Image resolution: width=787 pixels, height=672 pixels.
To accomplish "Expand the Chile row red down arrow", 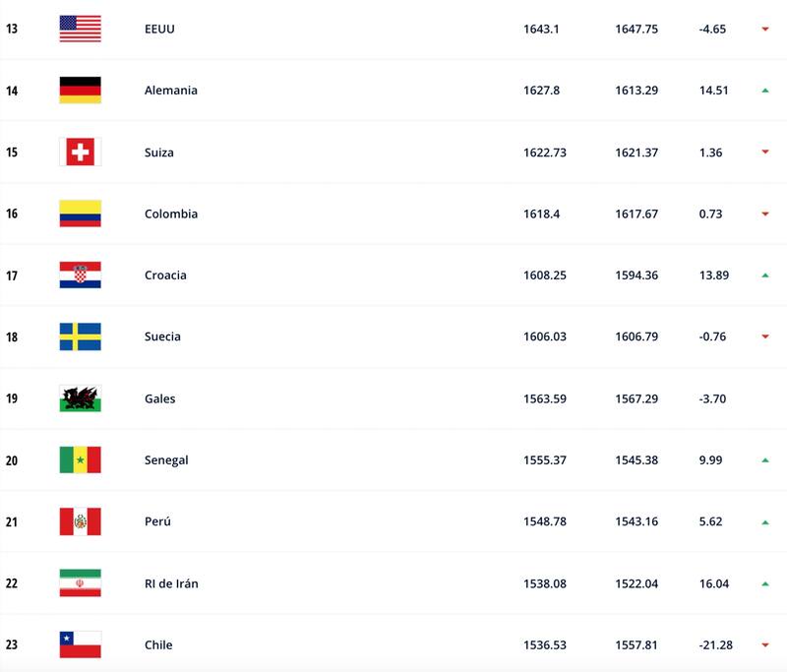I will [x=764, y=645].
